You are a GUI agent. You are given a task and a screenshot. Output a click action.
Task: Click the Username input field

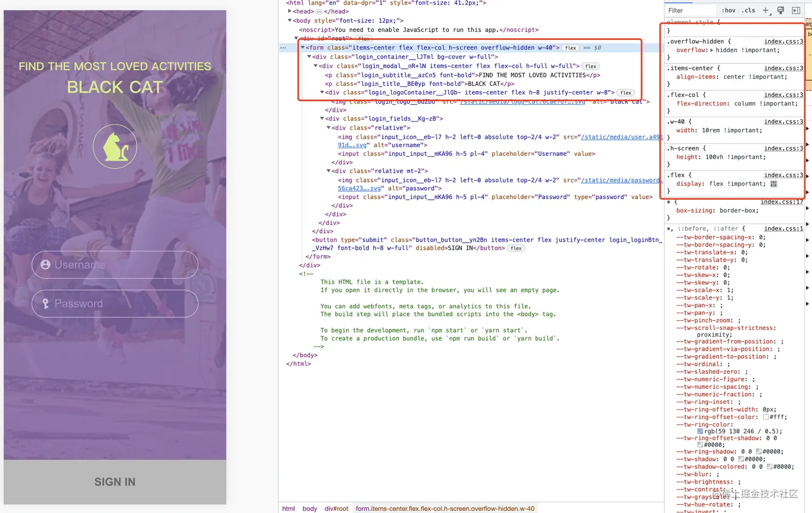pos(115,265)
